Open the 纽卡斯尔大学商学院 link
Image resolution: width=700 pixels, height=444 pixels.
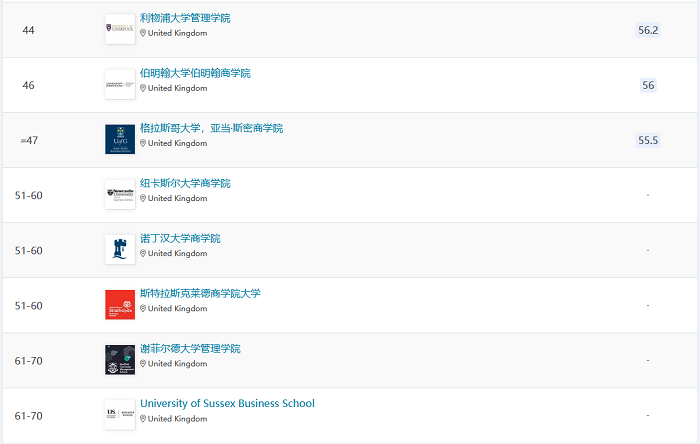(185, 183)
